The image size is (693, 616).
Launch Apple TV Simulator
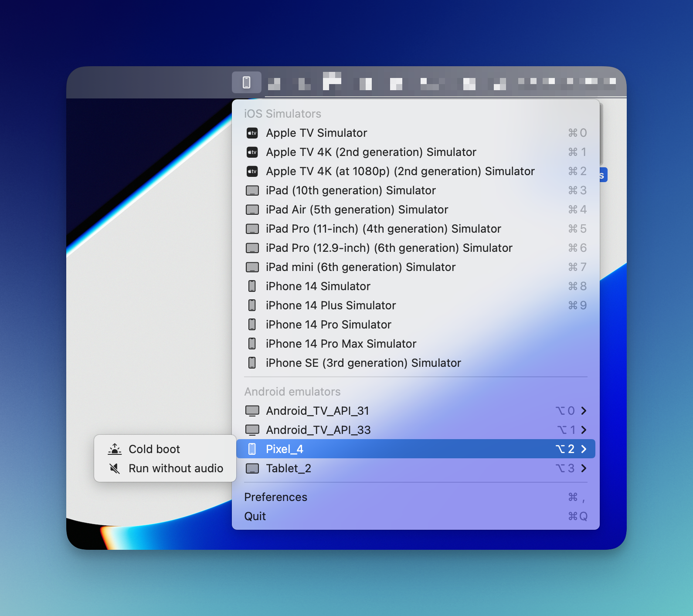tap(416, 133)
